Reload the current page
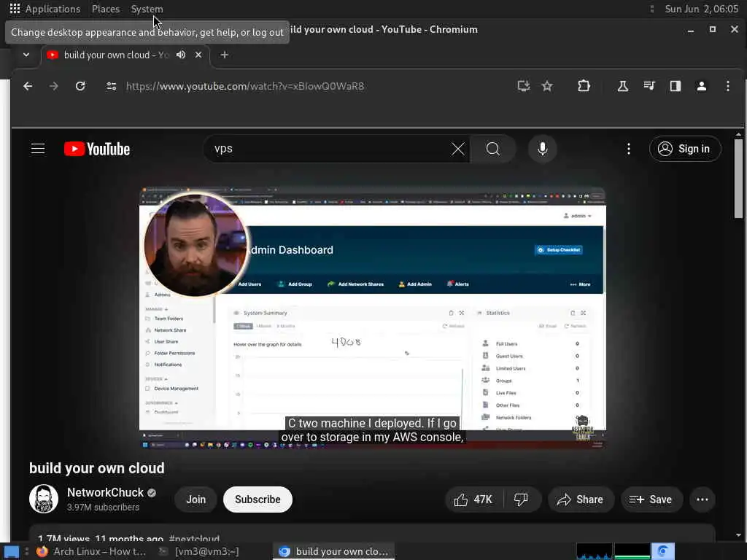Image resolution: width=747 pixels, height=560 pixels. [80, 86]
